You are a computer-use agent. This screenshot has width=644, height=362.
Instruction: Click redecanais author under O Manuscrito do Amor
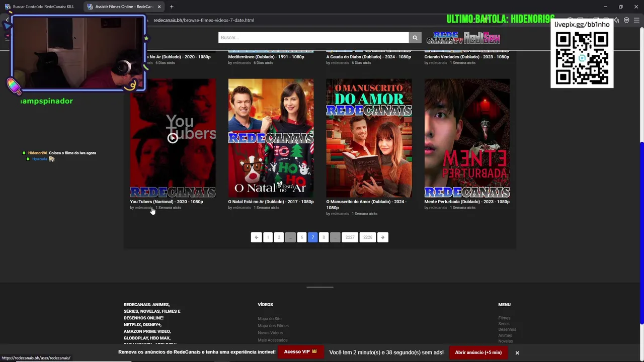(x=340, y=214)
